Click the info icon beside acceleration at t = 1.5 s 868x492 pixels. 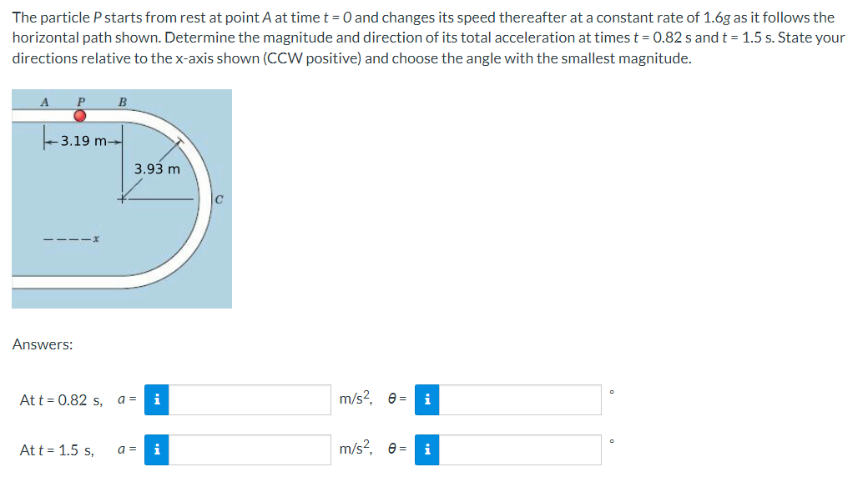[x=156, y=449]
